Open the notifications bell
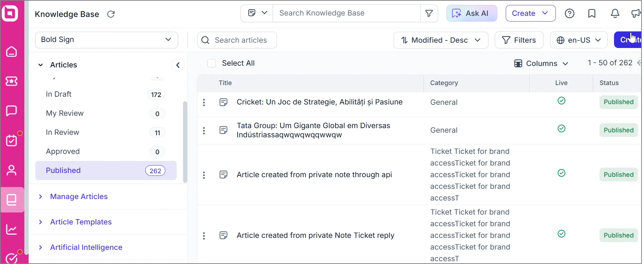Image resolution: width=644 pixels, height=264 pixels. [615, 13]
